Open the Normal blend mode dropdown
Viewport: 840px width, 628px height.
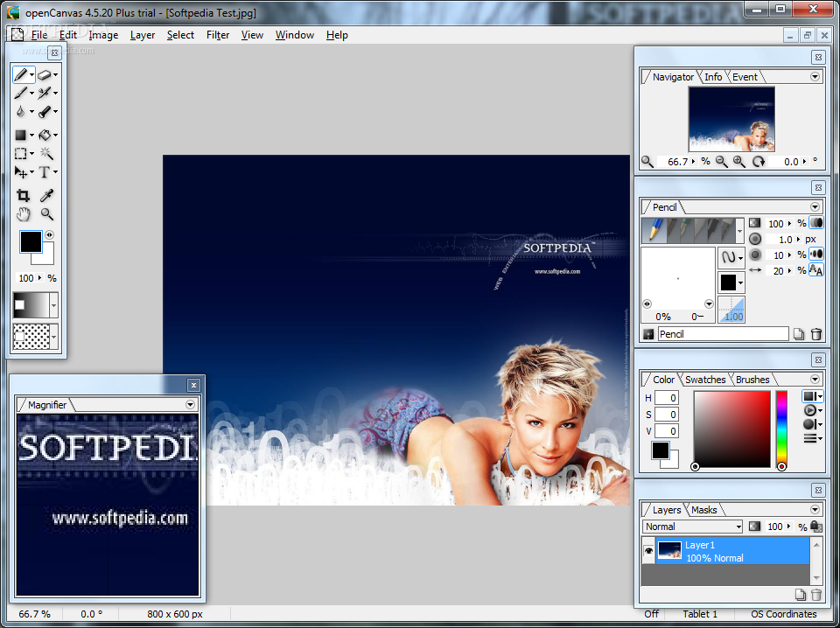[x=692, y=527]
